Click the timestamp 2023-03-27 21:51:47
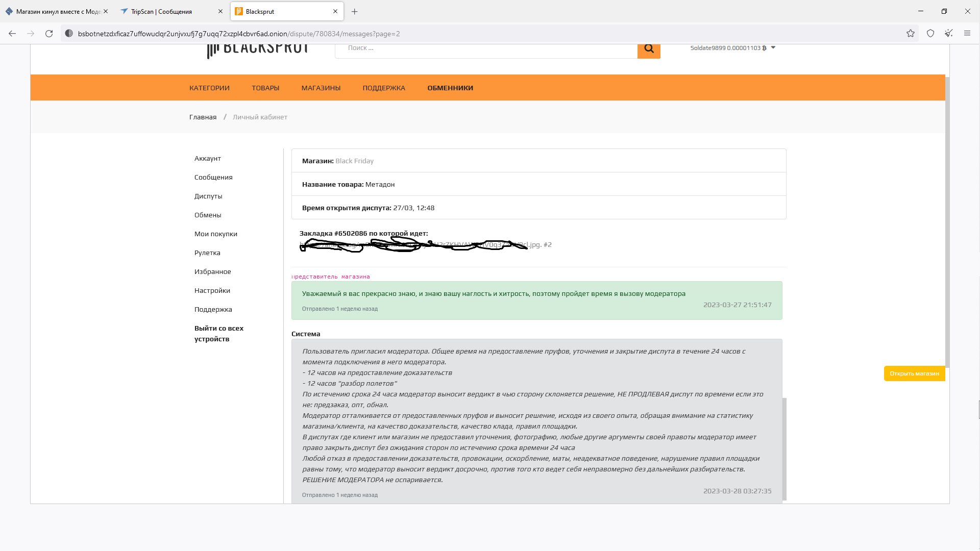Image resolution: width=980 pixels, height=551 pixels. tap(737, 305)
